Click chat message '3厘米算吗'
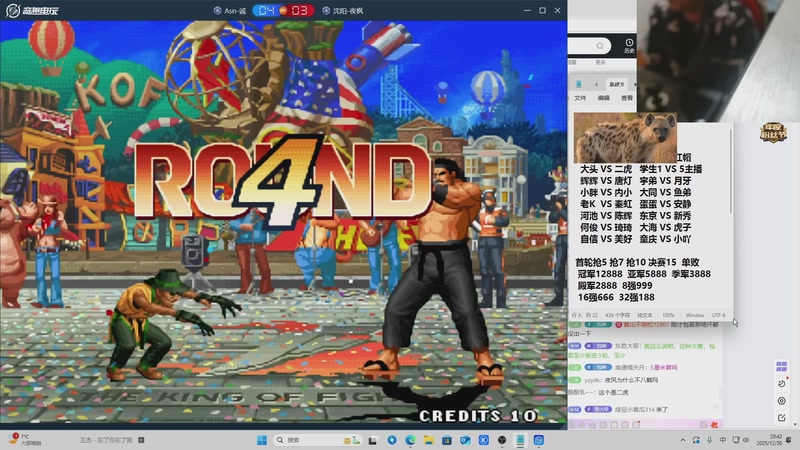800x450 pixels. point(663,367)
